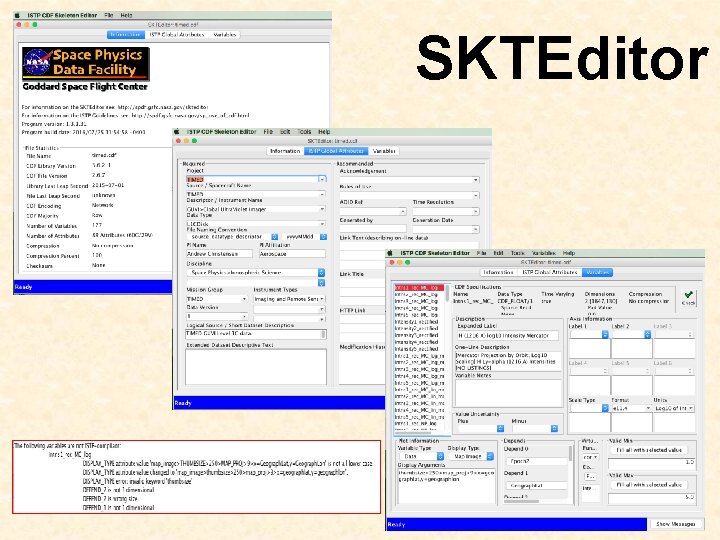
Task: Open the Generation Date dropdown
Action: 446,228
